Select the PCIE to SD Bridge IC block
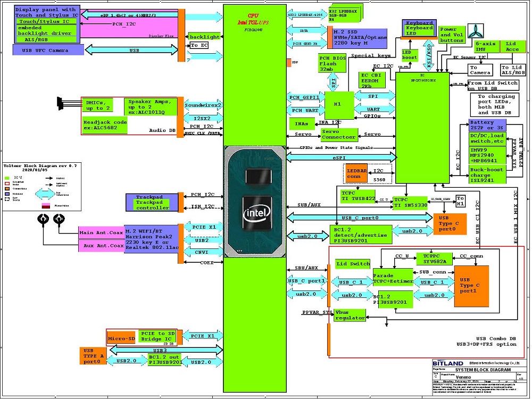The width and height of the screenshot is (532, 399). (157, 337)
